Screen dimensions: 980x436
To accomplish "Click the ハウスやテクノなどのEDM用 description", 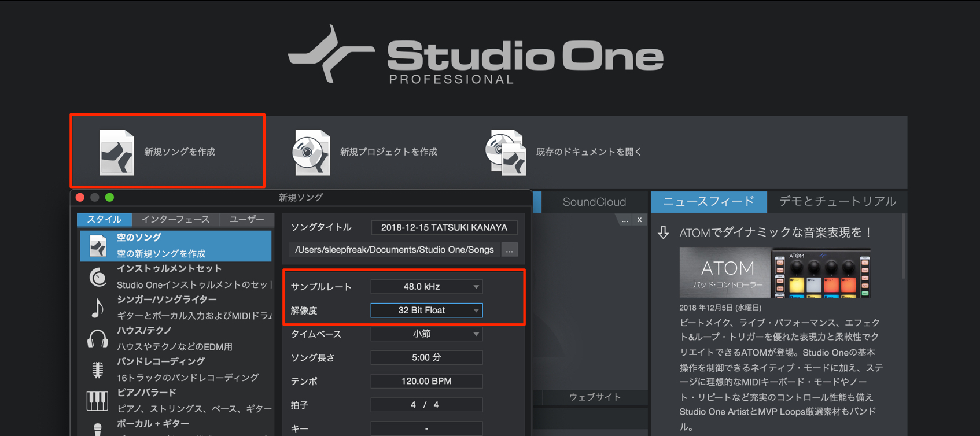I will (175, 347).
